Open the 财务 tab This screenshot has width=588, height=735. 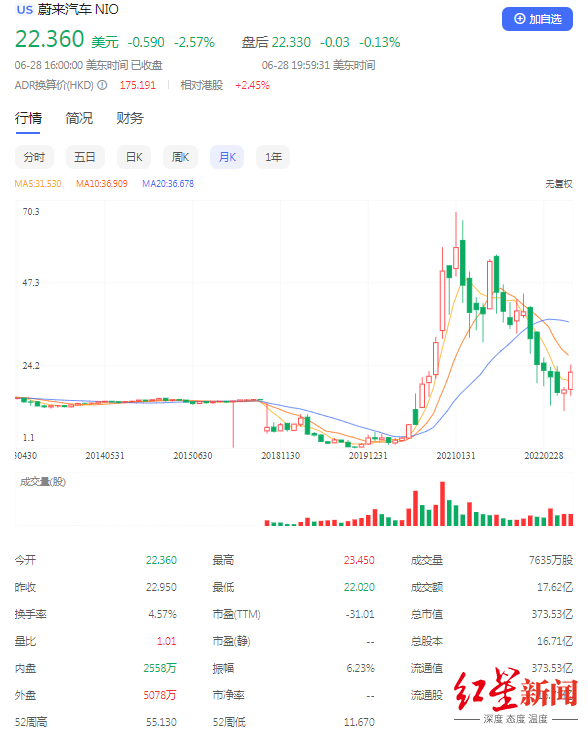[x=130, y=118]
